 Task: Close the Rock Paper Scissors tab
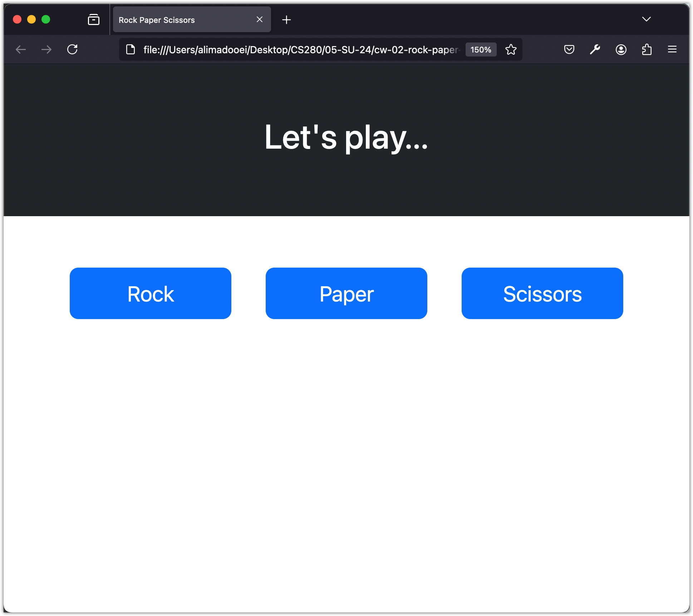260,20
